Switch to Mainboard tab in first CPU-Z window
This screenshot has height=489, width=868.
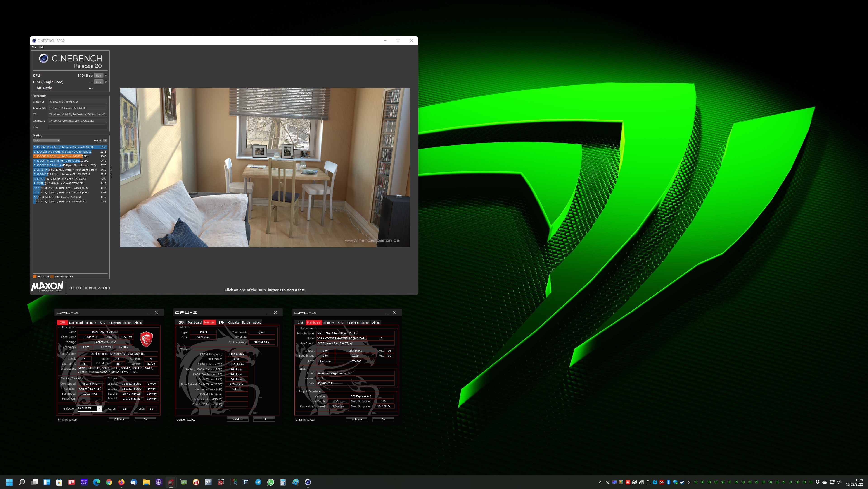point(76,323)
